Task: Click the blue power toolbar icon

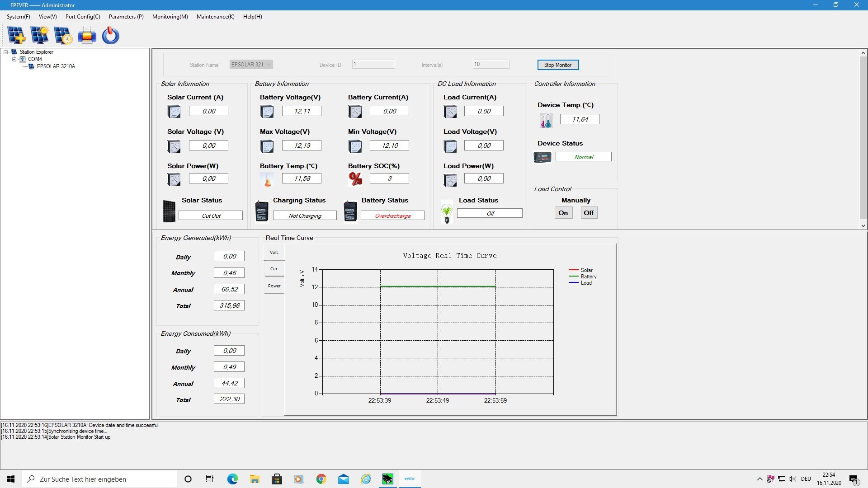Action: click(110, 35)
